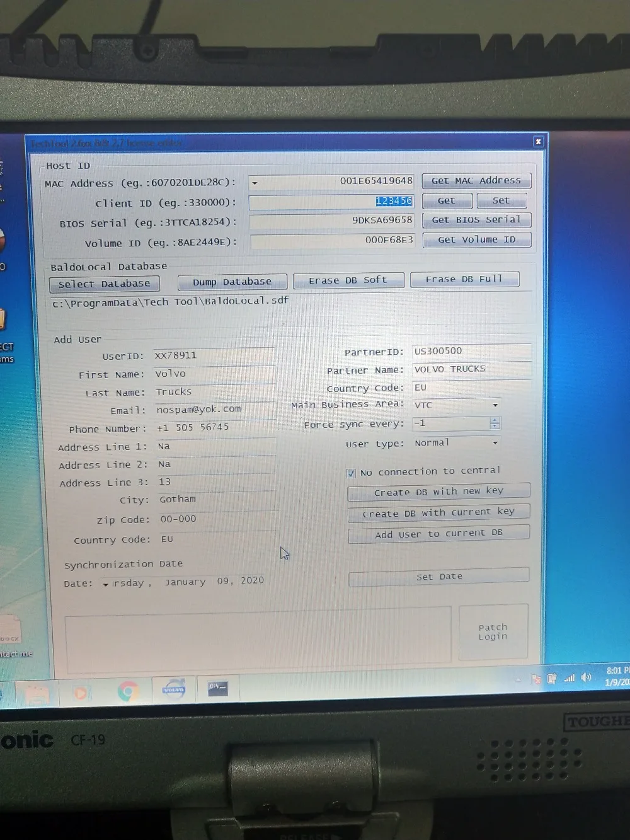Image resolution: width=630 pixels, height=840 pixels.
Task: Click the Address Line 1 field
Action: click(216, 446)
